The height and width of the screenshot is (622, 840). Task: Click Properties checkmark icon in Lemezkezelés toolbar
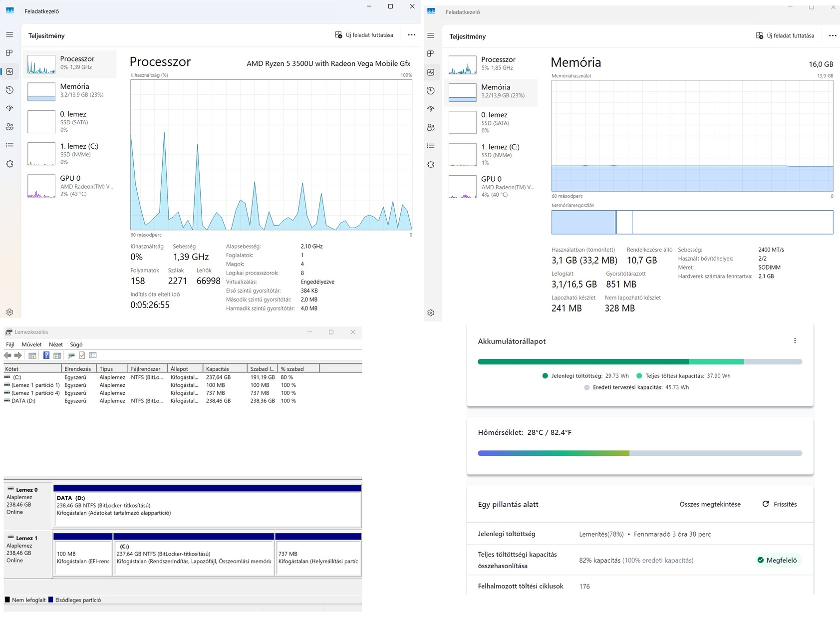pos(82,355)
